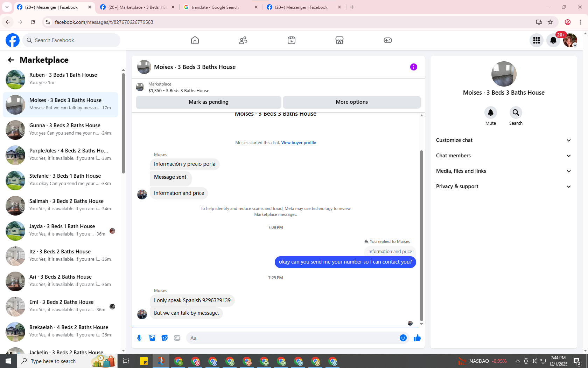Mute this conversation with bell icon
This screenshot has height=368, width=588.
[x=491, y=113]
